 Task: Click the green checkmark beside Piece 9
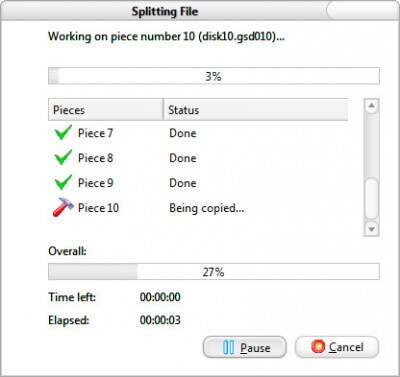(63, 182)
